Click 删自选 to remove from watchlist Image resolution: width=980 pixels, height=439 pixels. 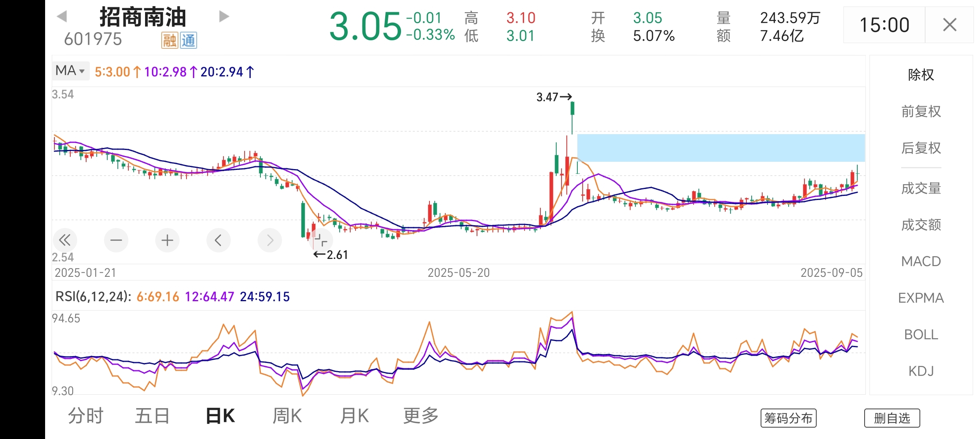(x=892, y=418)
